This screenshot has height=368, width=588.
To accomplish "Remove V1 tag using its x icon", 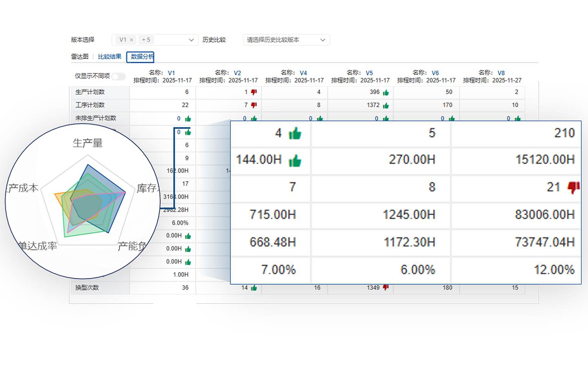I will coord(131,40).
